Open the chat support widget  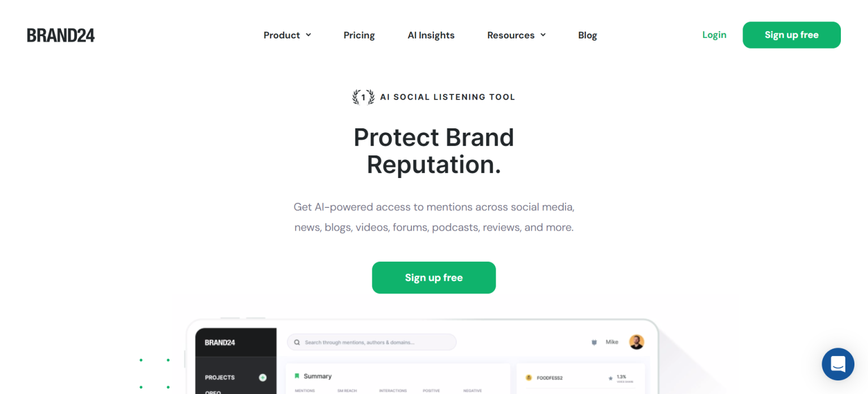pos(837,364)
